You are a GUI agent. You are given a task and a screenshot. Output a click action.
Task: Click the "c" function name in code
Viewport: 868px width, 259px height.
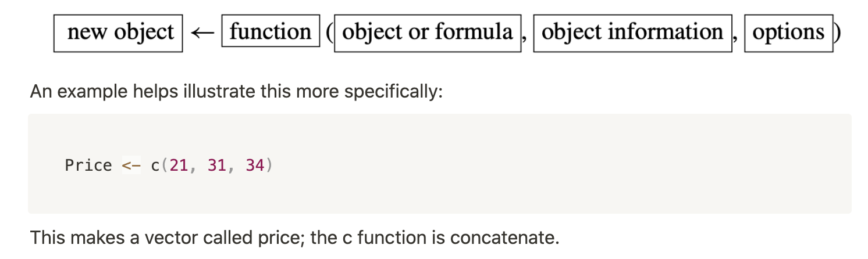(x=155, y=166)
